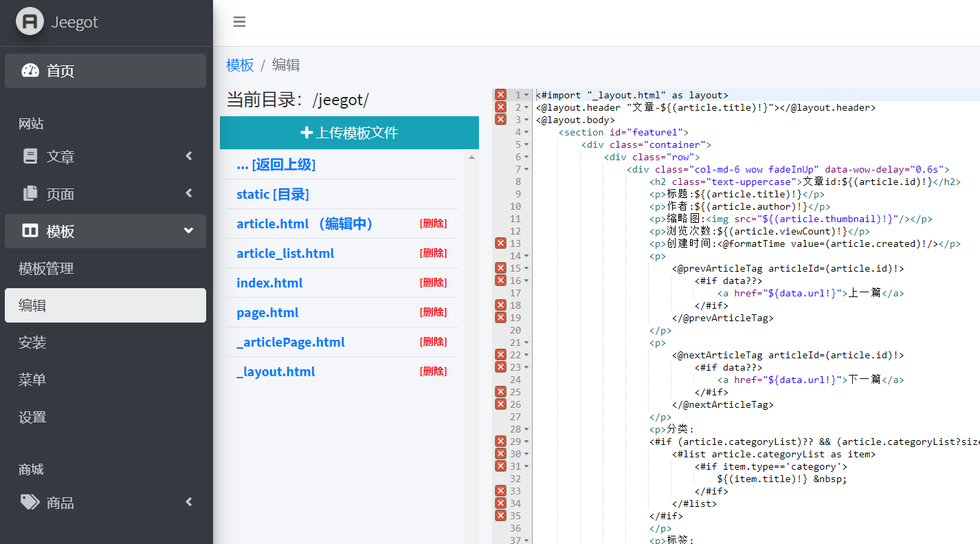Viewport: 980px width, 544px height.
Task: Select the 安装 sidebar menu item
Action: click(32, 342)
